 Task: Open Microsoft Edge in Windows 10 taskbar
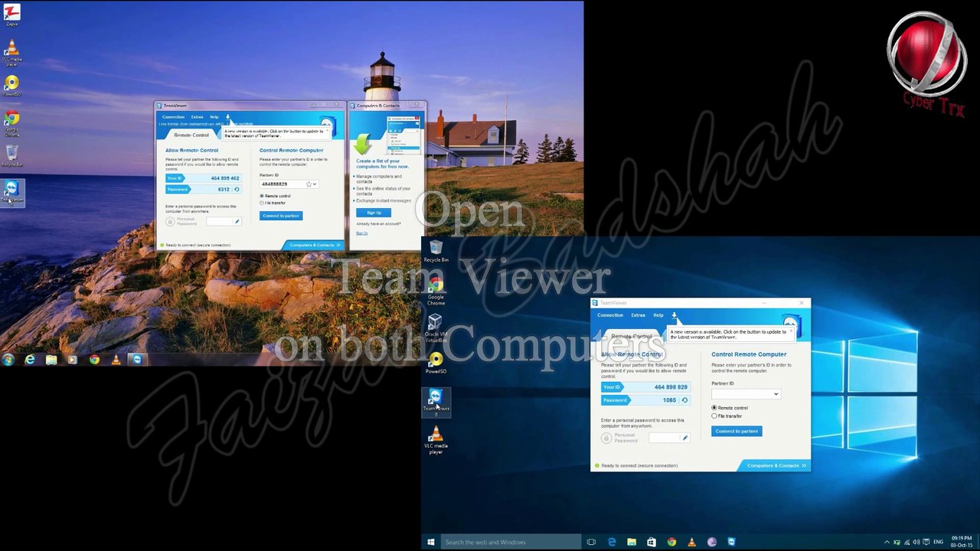(612, 542)
